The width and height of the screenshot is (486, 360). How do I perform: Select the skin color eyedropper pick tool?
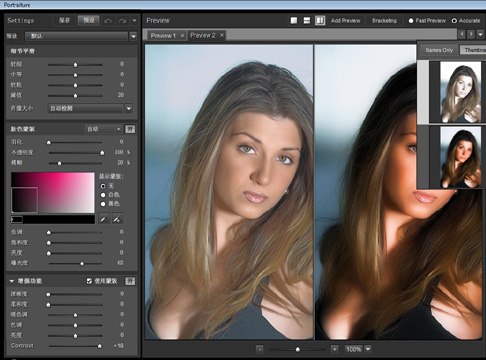click(104, 219)
